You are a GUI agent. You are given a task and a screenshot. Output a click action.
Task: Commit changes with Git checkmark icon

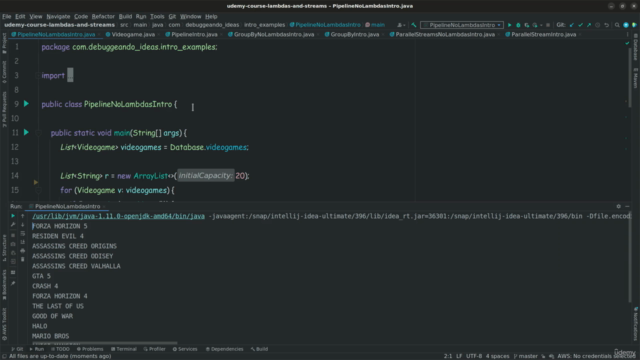pyautogui.click(x=580, y=25)
